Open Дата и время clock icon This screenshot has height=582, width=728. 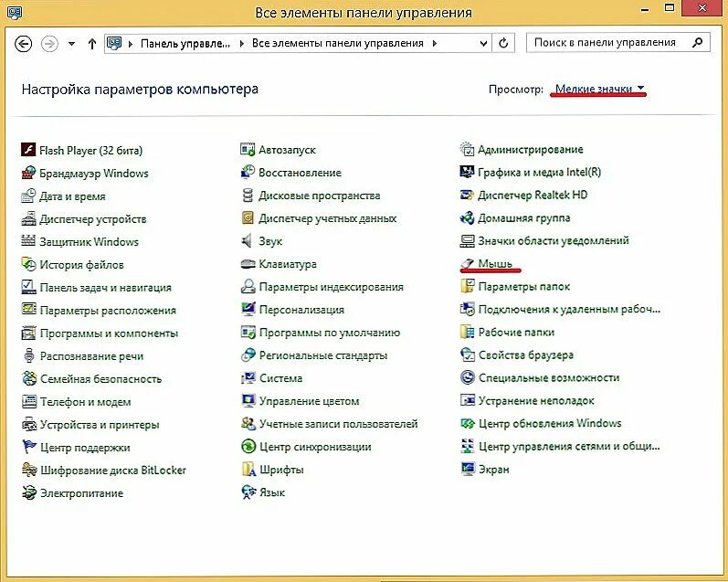click(29, 196)
